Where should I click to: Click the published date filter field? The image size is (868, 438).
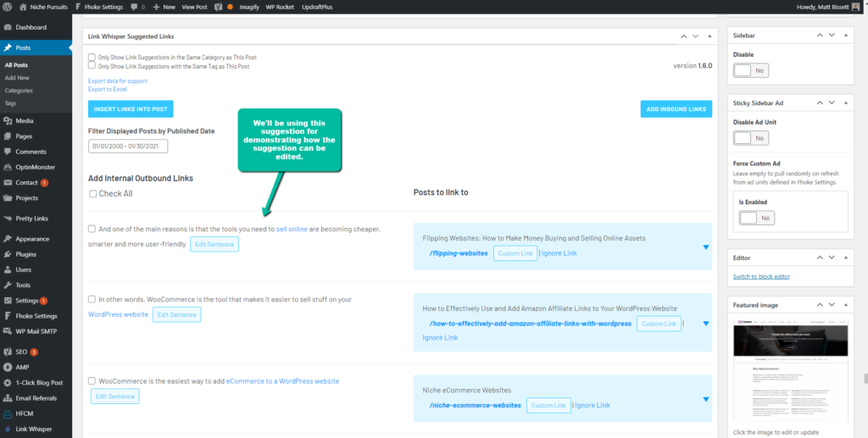coord(128,146)
